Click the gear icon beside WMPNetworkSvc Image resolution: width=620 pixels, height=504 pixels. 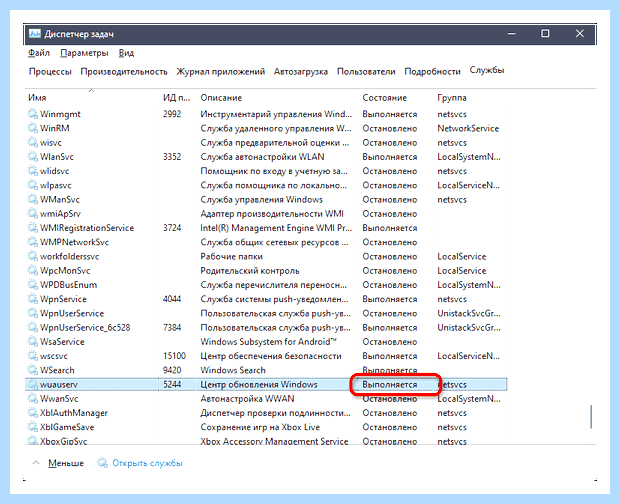(x=32, y=242)
